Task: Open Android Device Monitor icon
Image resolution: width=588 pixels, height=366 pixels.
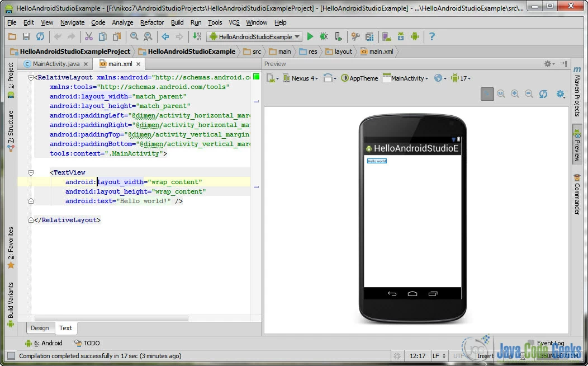Action: pos(414,36)
